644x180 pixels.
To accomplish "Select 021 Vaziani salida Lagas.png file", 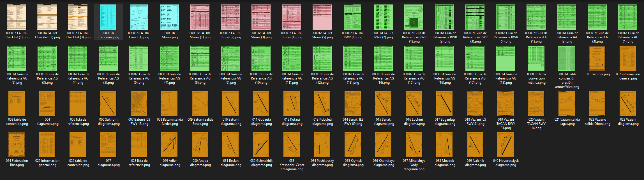I will [x=567, y=104].
